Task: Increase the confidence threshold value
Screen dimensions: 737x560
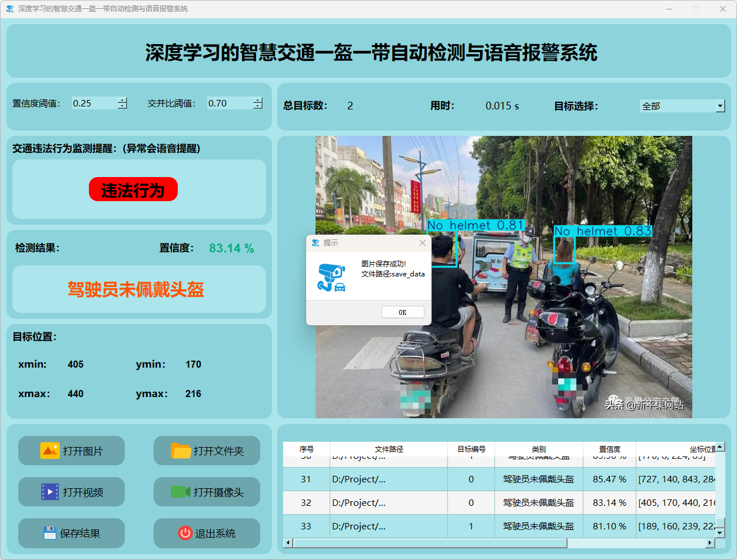Action: click(x=122, y=100)
